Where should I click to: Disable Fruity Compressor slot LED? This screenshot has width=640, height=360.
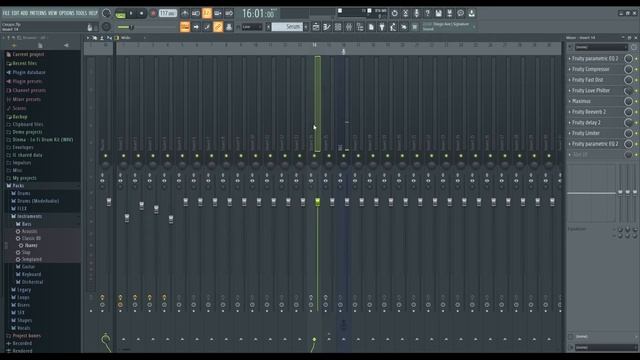[636, 69]
